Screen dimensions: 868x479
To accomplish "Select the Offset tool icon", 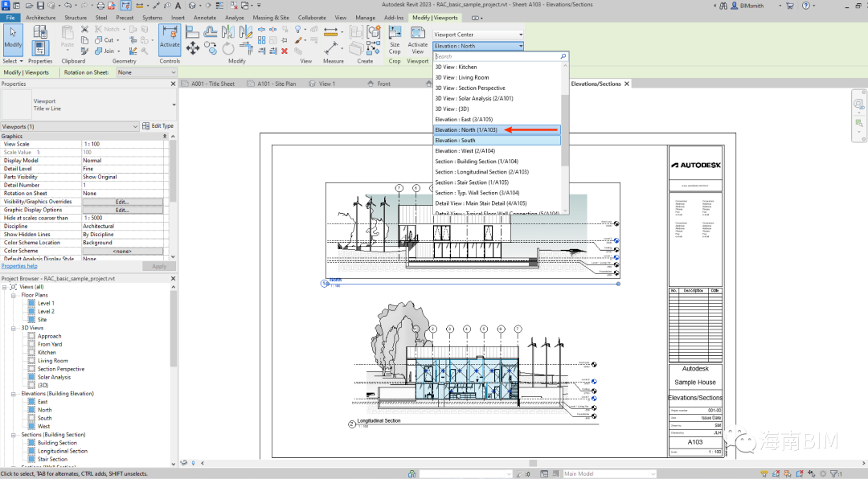I will (x=210, y=32).
